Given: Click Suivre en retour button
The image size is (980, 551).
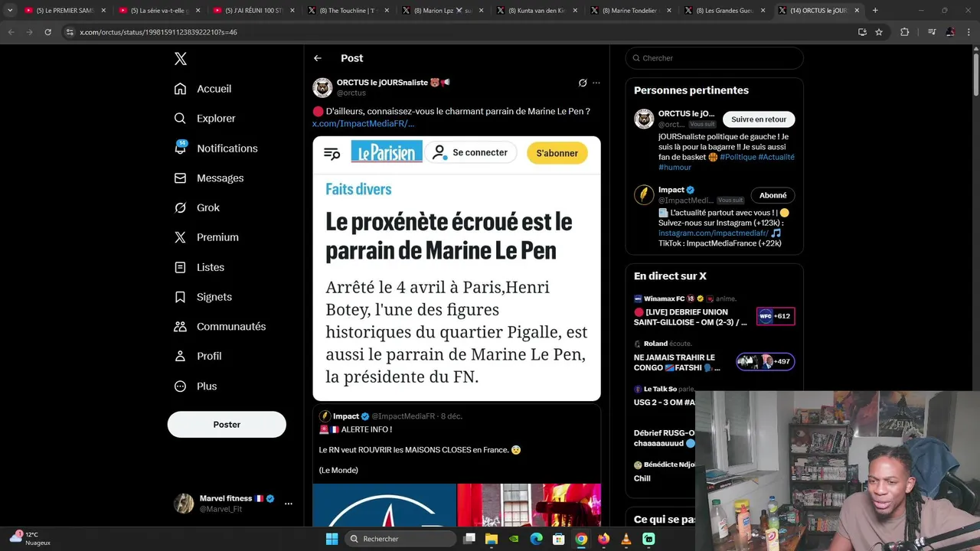Looking at the screenshot, I should pyautogui.click(x=759, y=119).
